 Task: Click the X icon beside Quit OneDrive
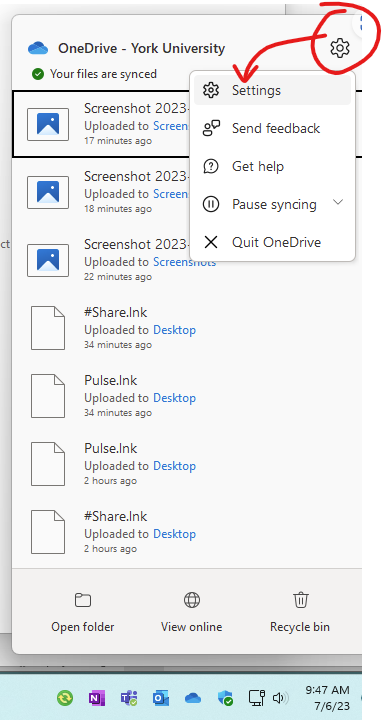coord(211,242)
